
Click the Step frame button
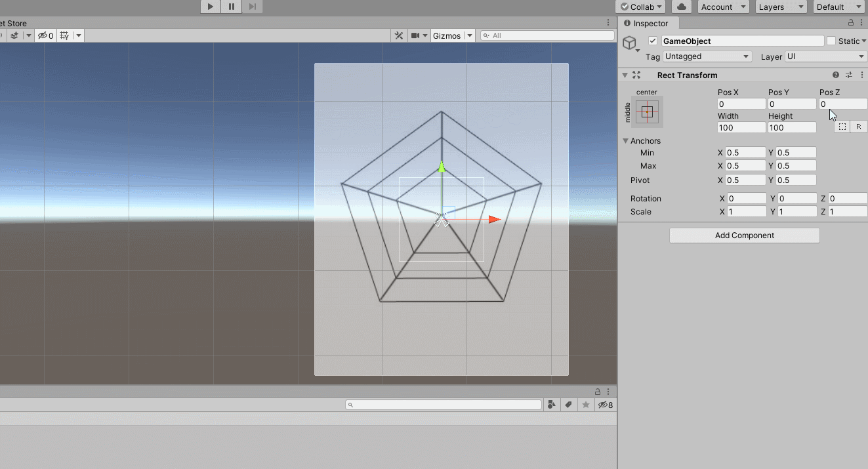(252, 7)
